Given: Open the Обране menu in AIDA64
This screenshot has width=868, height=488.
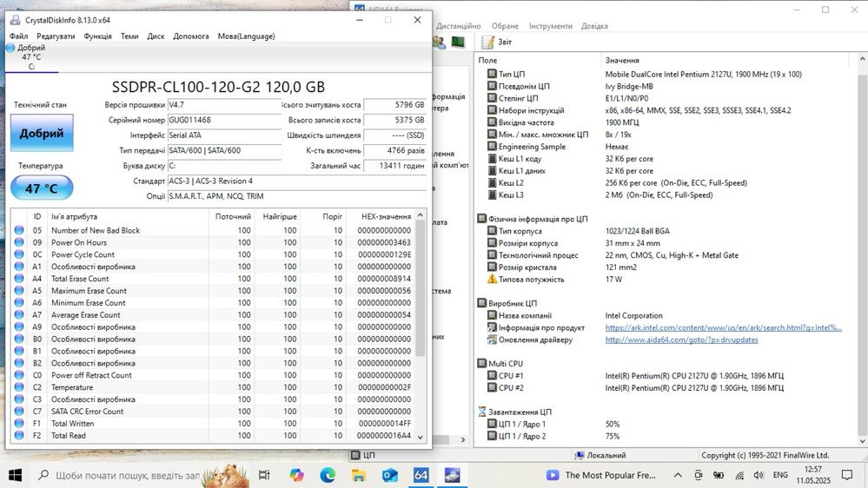Looking at the screenshot, I should pos(505,26).
